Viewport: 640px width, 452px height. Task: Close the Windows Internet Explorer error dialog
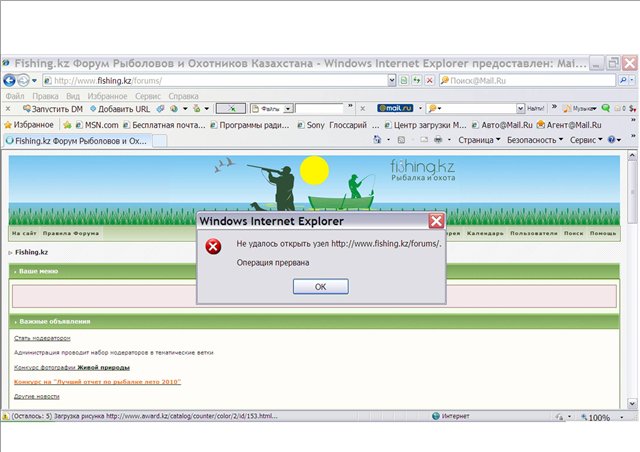coord(436,221)
